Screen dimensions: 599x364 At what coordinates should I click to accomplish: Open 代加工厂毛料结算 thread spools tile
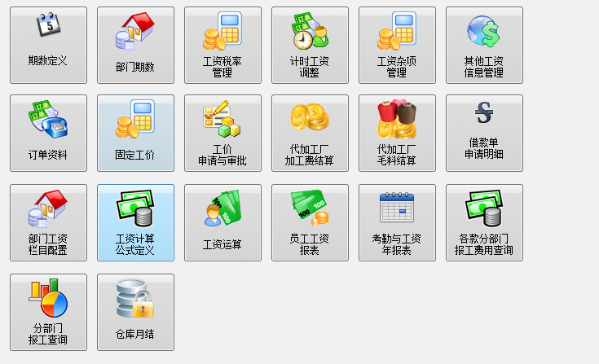coord(397,134)
